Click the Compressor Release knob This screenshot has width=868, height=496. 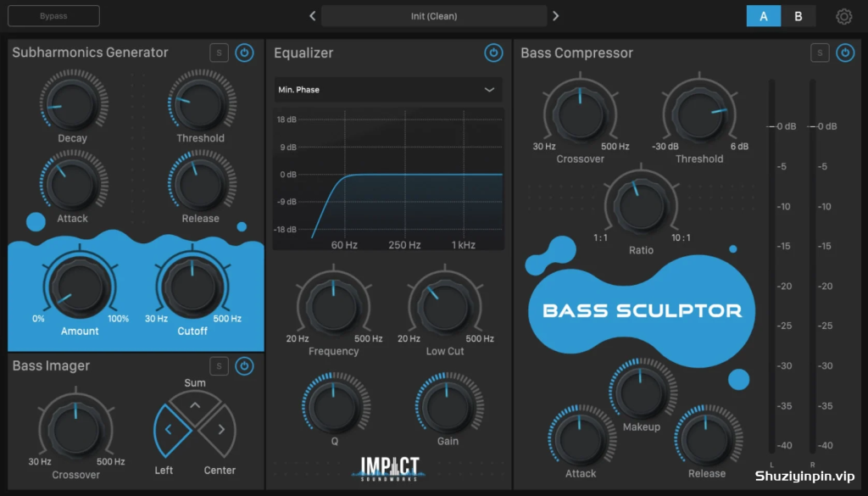pyautogui.click(x=708, y=438)
